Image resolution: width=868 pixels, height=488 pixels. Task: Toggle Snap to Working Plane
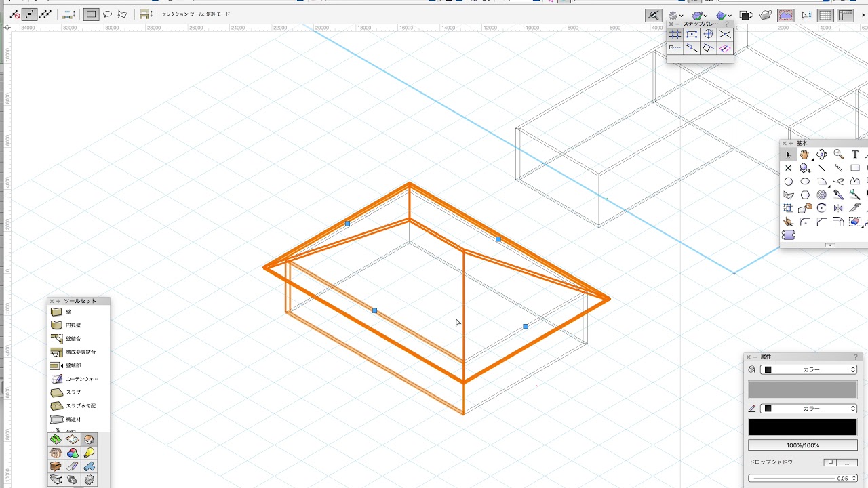(x=725, y=48)
